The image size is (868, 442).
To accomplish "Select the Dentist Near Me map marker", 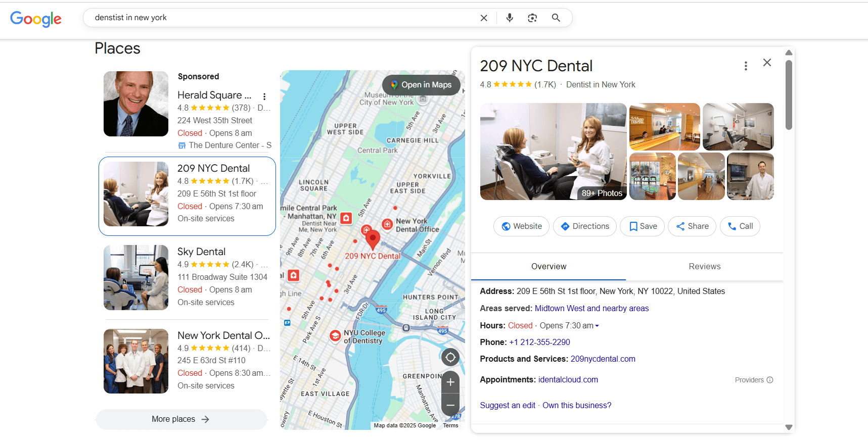I will click(346, 218).
